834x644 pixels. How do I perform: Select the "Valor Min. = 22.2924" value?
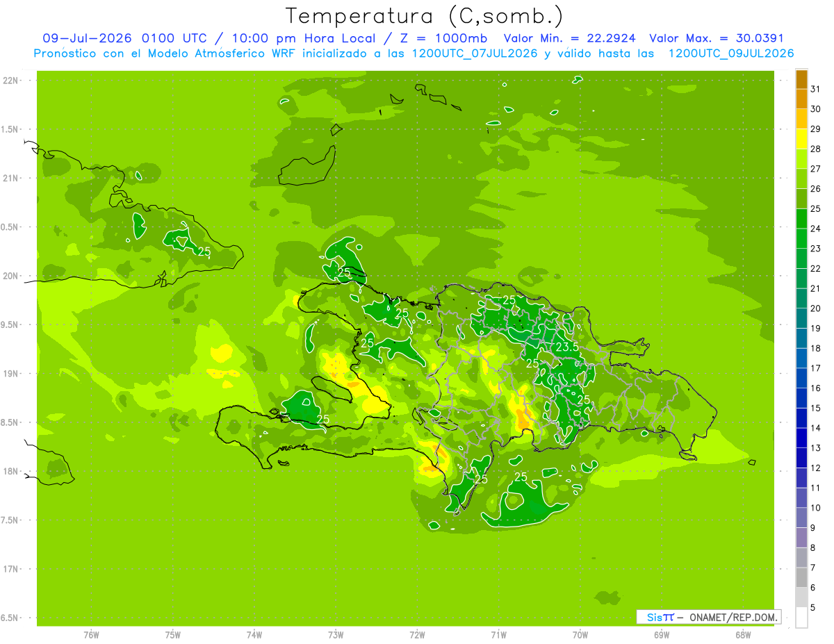(570, 38)
